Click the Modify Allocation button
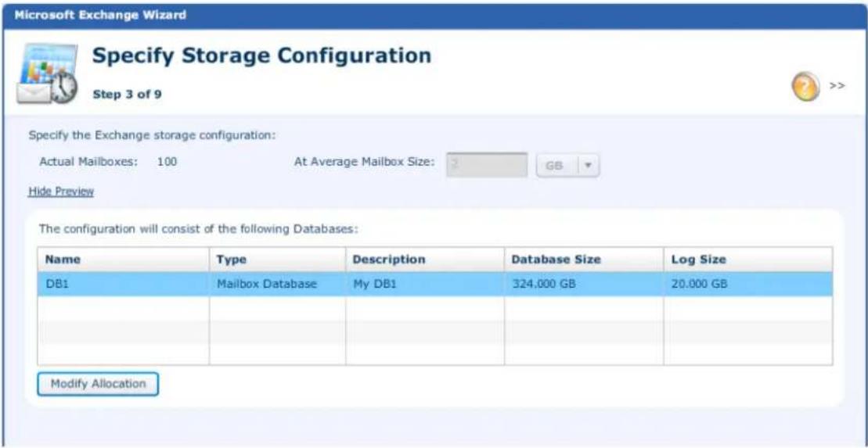 (98, 384)
